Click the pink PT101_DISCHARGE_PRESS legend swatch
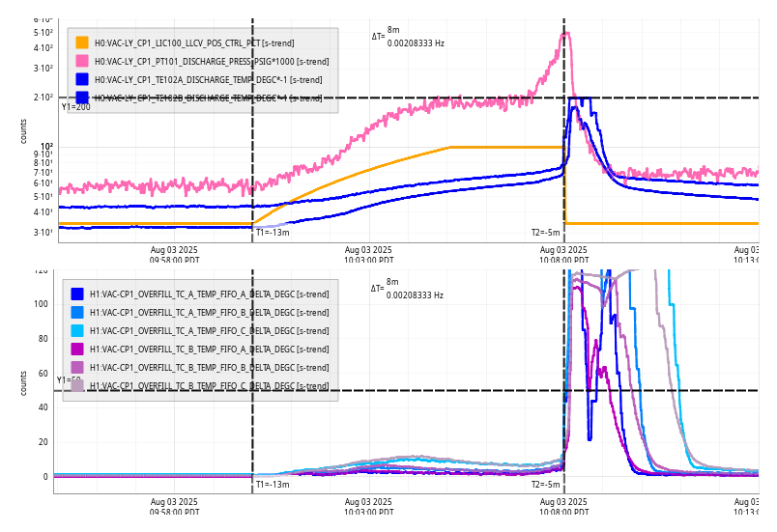Image resolution: width=777 pixels, height=532 pixels. (82, 61)
